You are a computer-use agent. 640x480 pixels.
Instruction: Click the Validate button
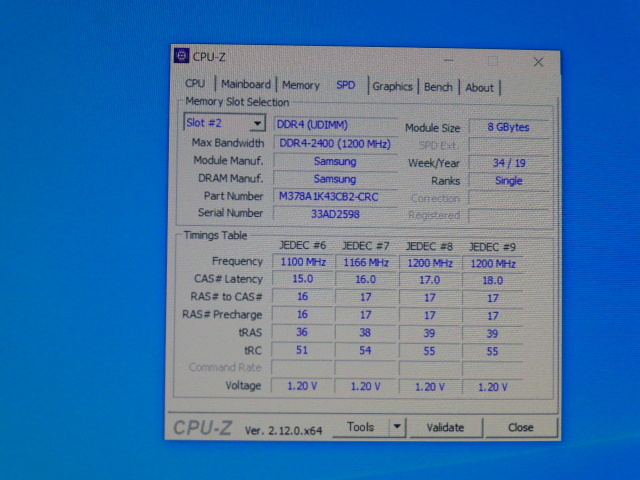pos(445,428)
